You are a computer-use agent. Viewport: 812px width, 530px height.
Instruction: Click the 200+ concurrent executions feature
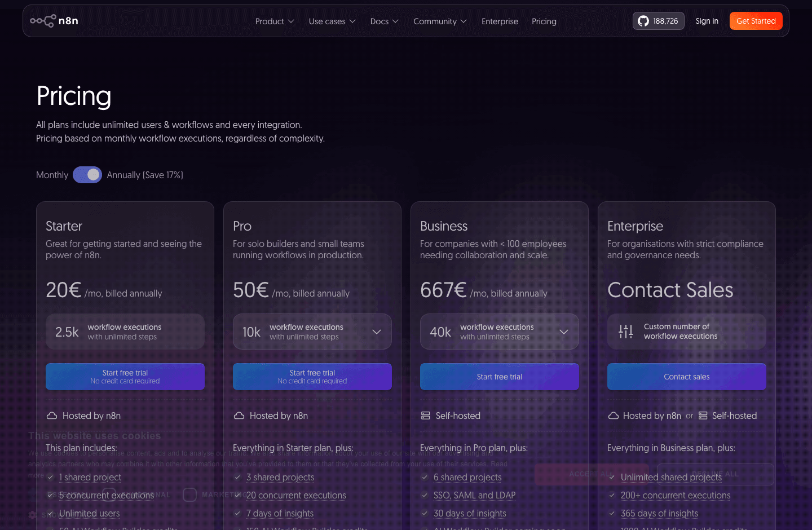pos(676,495)
